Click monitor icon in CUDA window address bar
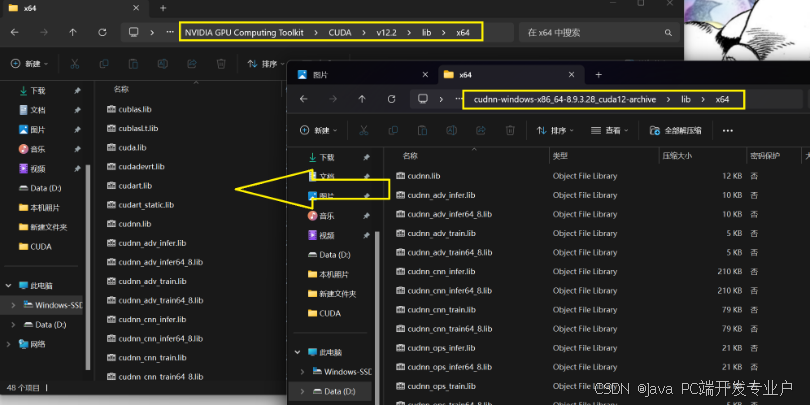The height and width of the screenshot is (405, 810). (134, 32)
